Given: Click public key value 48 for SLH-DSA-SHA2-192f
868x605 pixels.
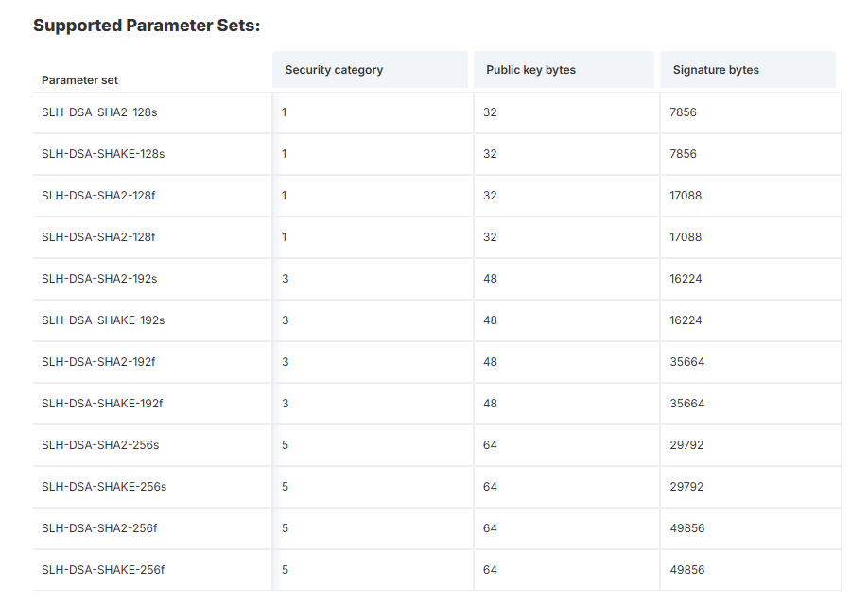Looking at the screenshot, I should click(490, 361).
